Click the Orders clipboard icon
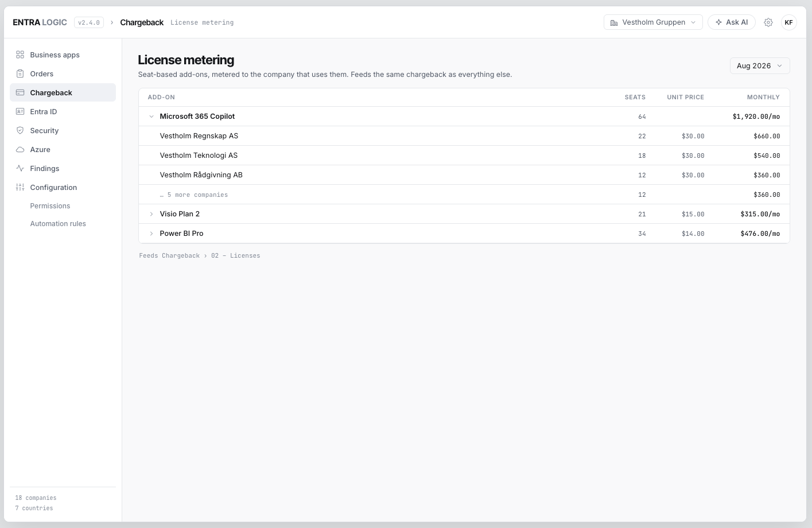Screen dimensions: 812x528 tap(20, 73)
